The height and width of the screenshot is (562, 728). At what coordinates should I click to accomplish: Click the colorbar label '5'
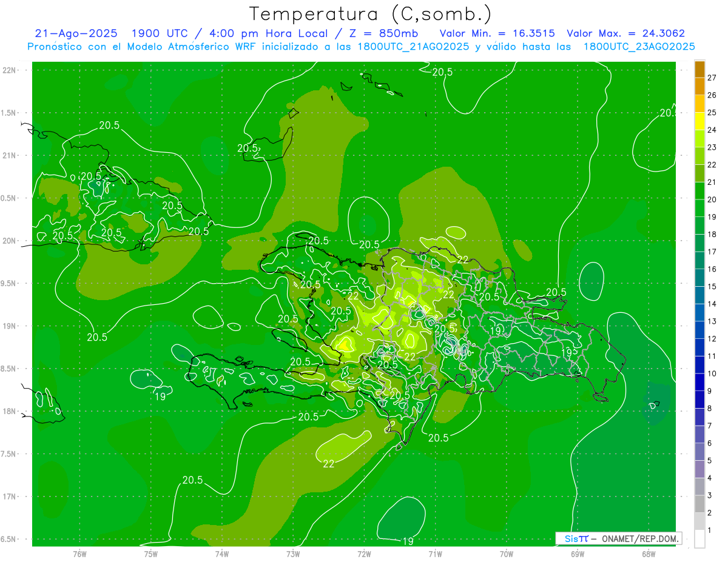tap(709, 461)
